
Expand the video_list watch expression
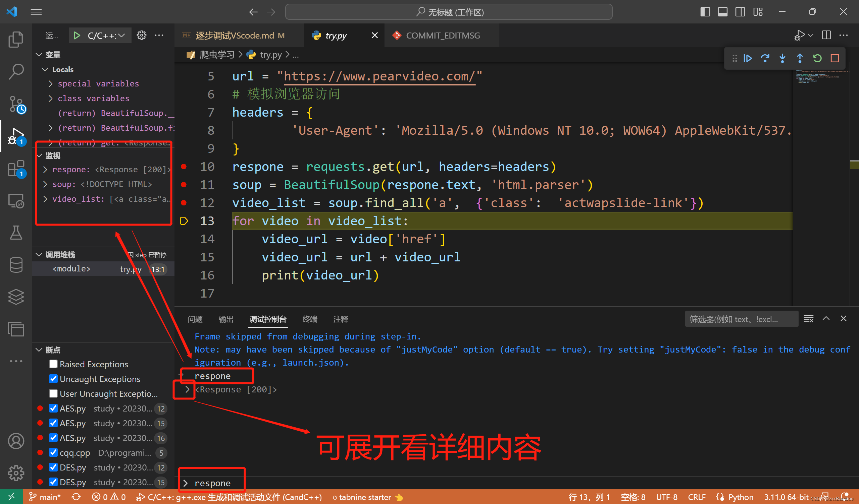click(x=45, y=199)
